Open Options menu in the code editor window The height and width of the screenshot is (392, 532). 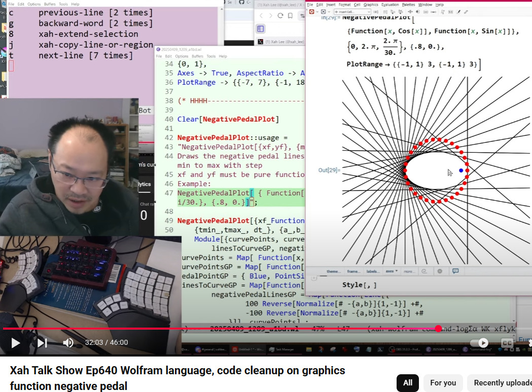point(182,56)
